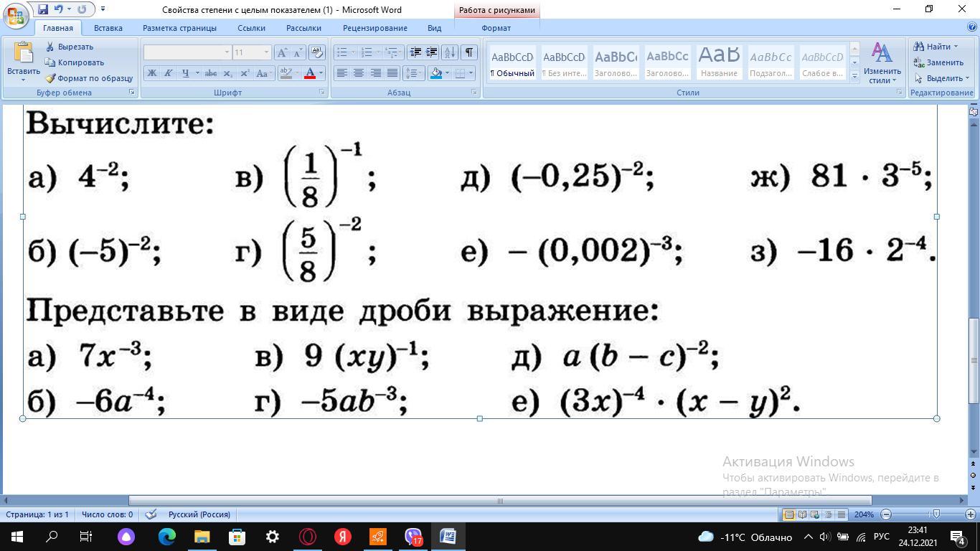Click the 204% zoom level
The image size is (980, 551).
pyautogui.click(x=864, y=514)
